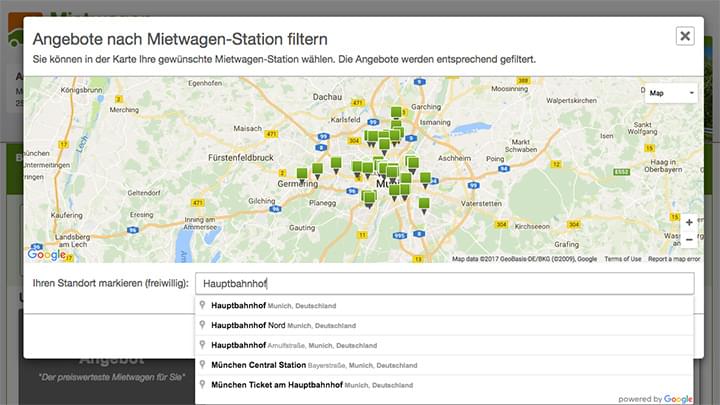Click the Standort input field with Hauptbahnhof
Viewport: 720px width, 405px height.
pos(444,283)
